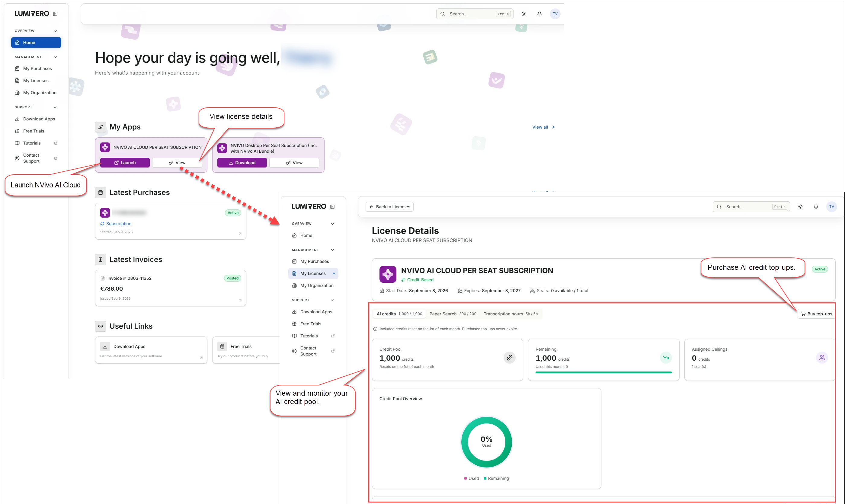Toggle theme sun icon in License Details header
Image resolution: width=845 pixels, height=504 pixels.
click(x=800, y=207)
